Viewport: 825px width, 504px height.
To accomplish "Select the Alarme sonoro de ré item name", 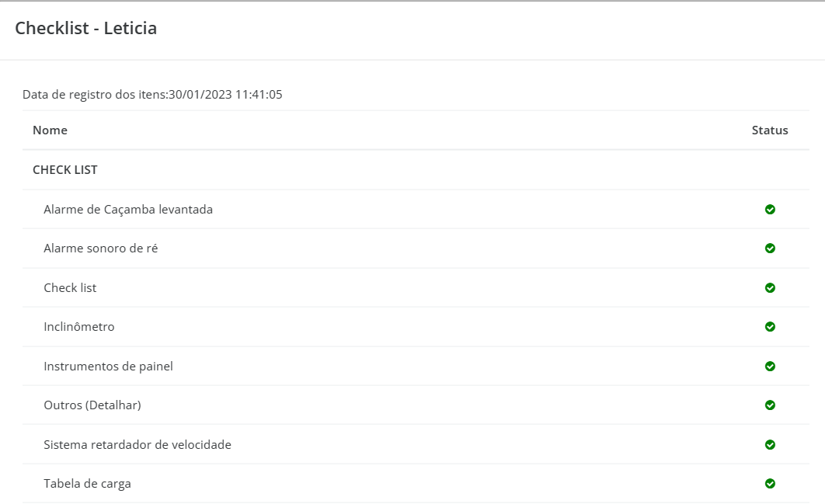I will coord(100,249).
